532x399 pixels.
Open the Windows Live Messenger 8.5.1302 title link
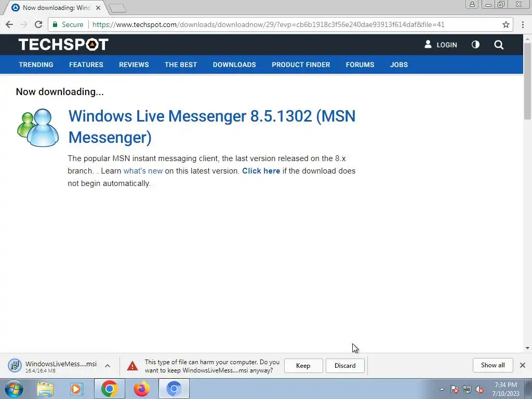coord(212,127)
